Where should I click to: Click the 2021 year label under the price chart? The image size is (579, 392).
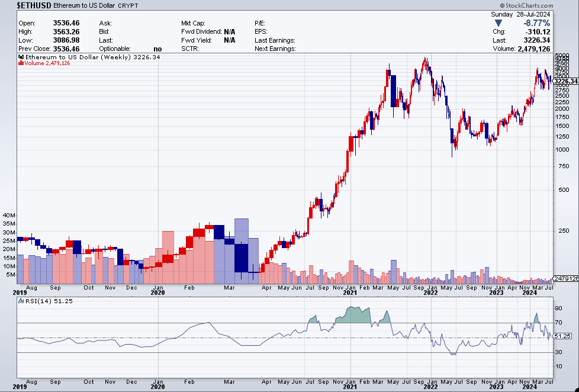click(x=350, y=293)
